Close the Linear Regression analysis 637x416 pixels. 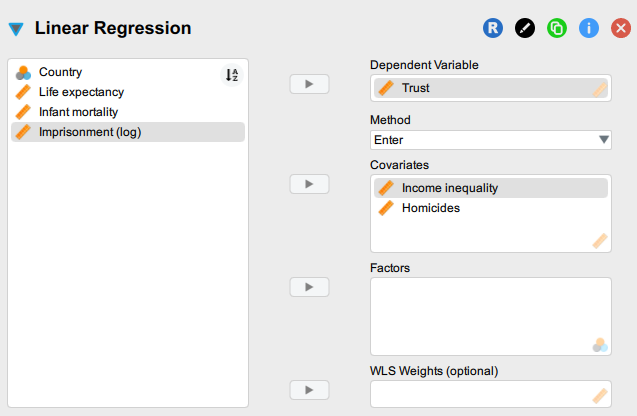[620, 28]
